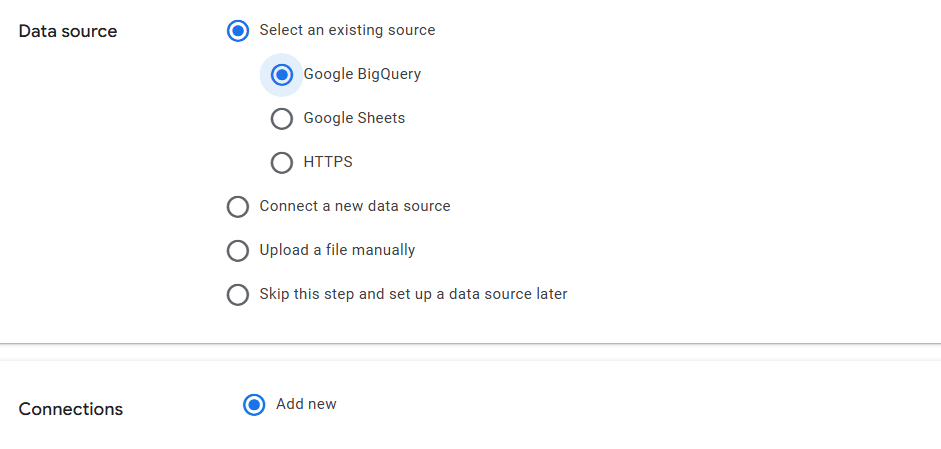Enable the "Connect a new data source" radio circle

pyautogui.click(x=238, y=207)
